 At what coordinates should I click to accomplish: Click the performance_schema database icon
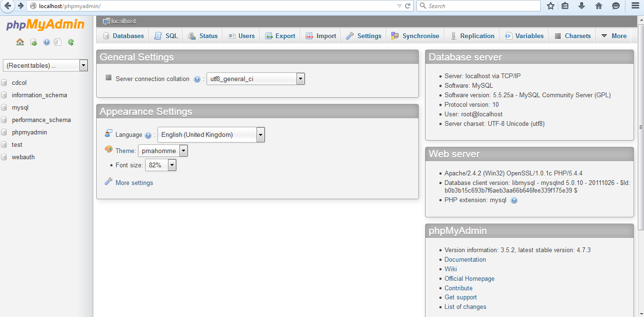pyautogui.click(x=4, y=120)
